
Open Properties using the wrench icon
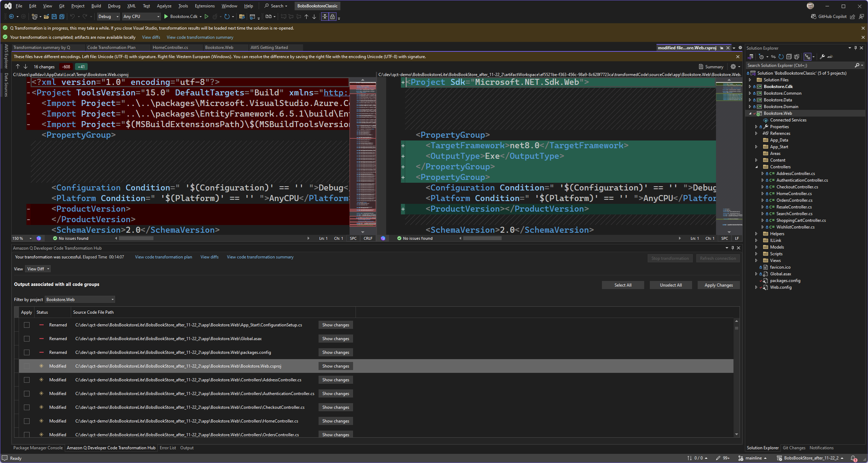(x=822, y=56)
